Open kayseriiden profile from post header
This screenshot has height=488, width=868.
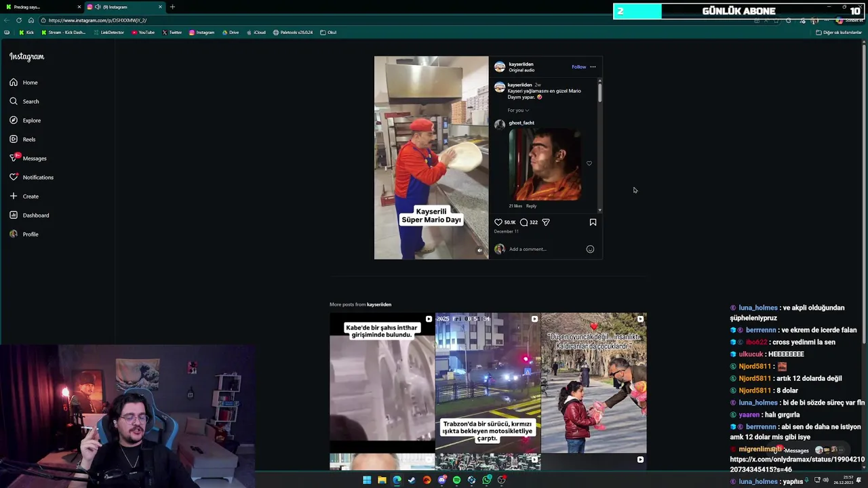[521, 64]
